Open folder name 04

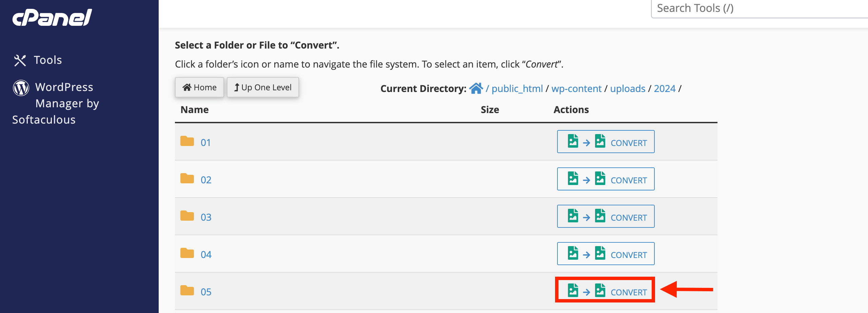pyautogui.click(x=206, y=255)
